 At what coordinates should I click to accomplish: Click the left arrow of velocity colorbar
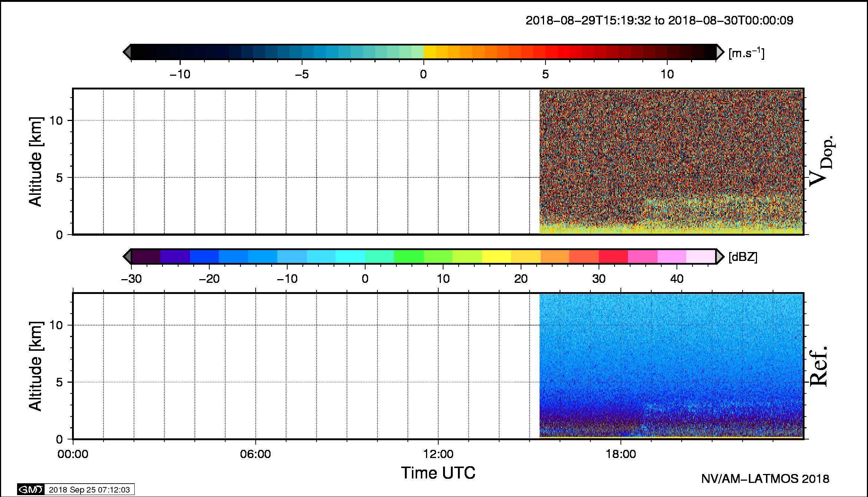[x=127, y=52]
